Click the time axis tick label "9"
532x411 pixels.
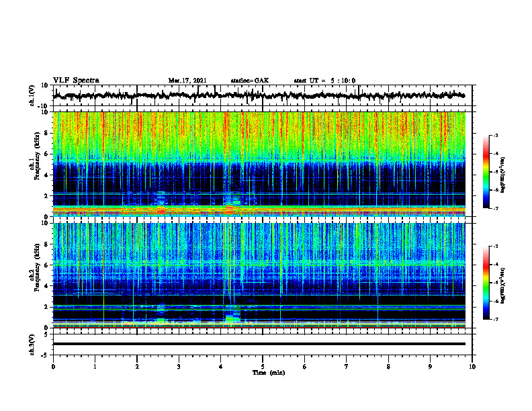tap(430, 367)
